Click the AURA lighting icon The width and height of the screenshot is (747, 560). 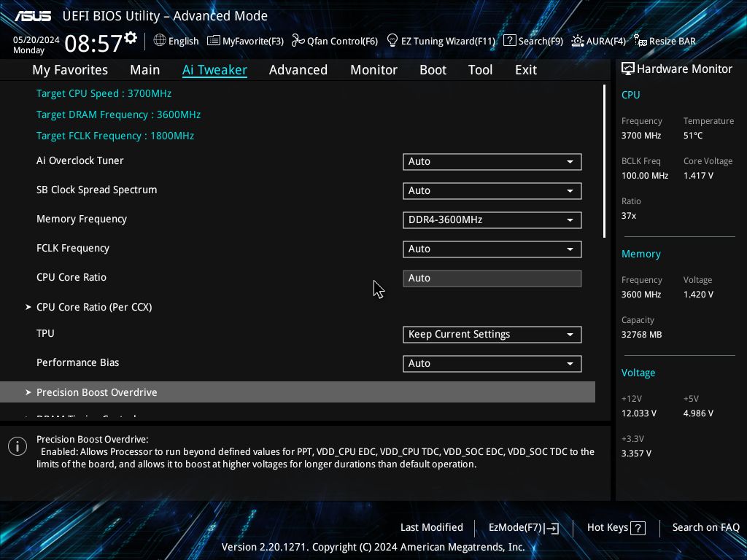pos(578,41)
